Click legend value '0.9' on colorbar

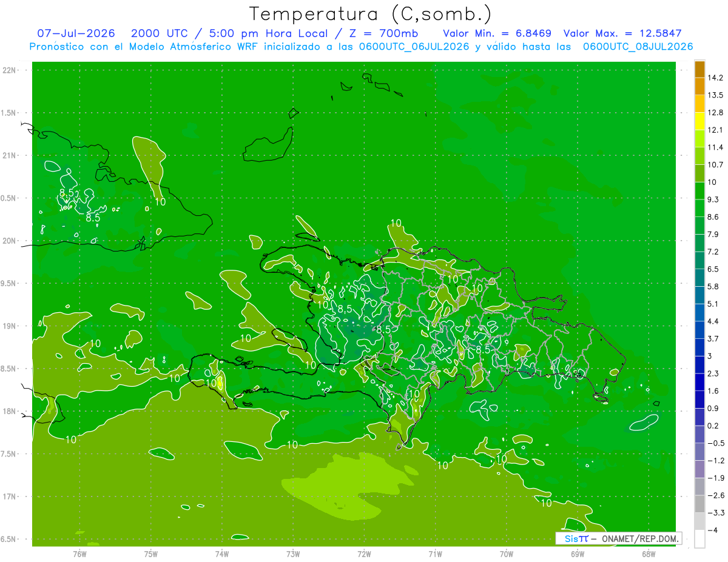tap(714, 408)
